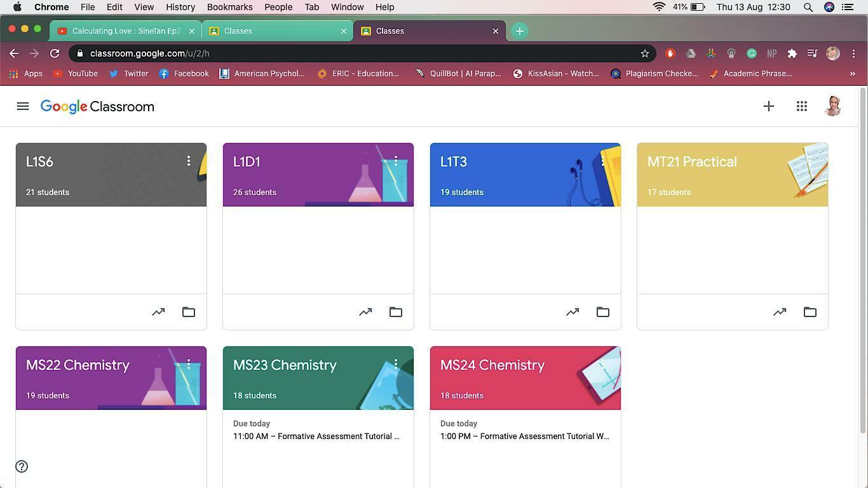Image resolution: width=868 pixels, height=488 pixels.
Task: Open the Bookmarks menu
Action: [229, 7]
